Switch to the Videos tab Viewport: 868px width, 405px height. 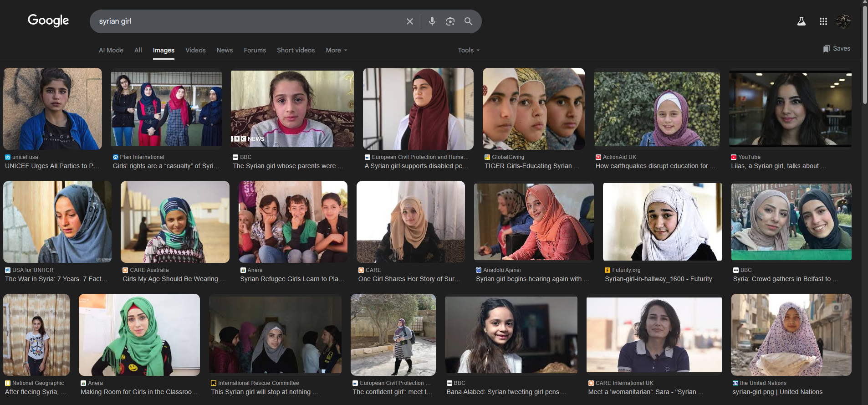(x=195, y=50)
